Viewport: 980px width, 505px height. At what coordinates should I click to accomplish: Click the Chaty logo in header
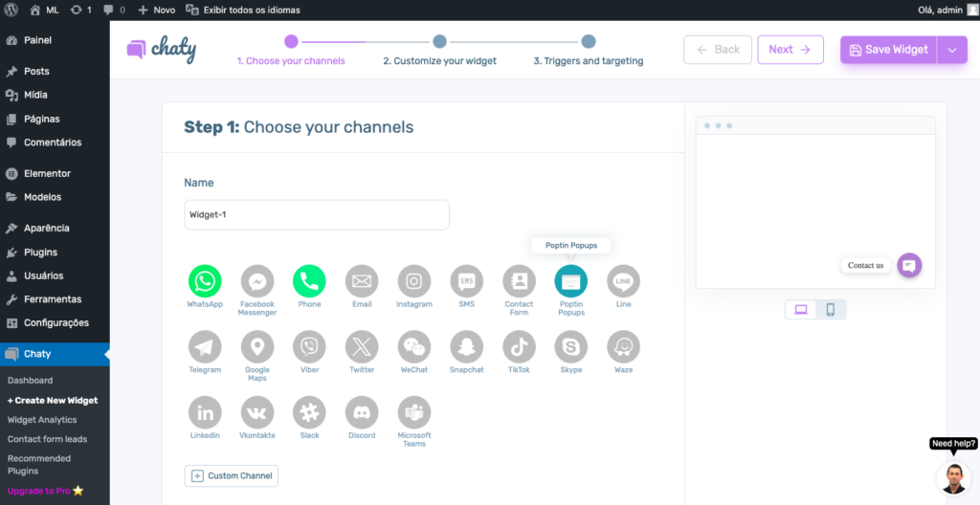coord(161,50)
